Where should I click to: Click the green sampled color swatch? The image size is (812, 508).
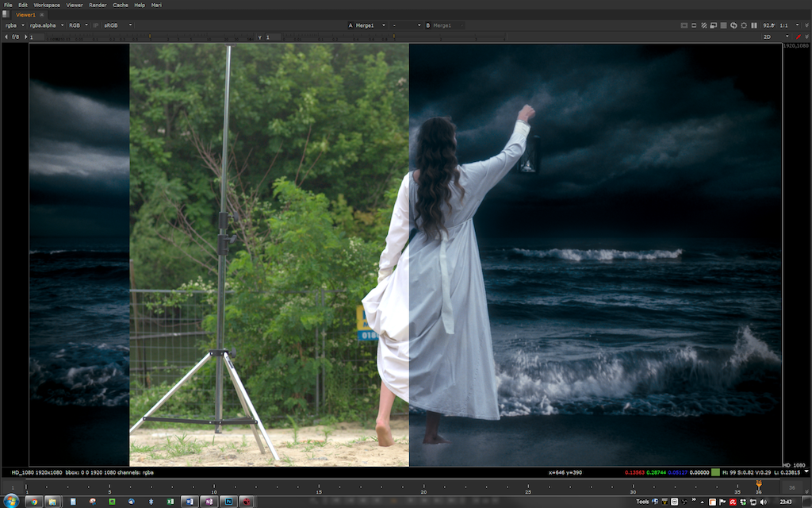[714, 472]
